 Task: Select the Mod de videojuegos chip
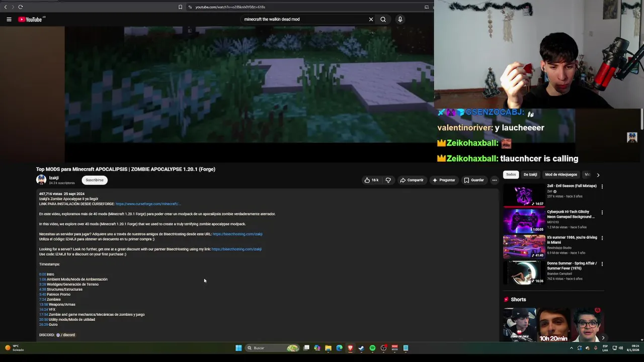click(x=561, y=174)
